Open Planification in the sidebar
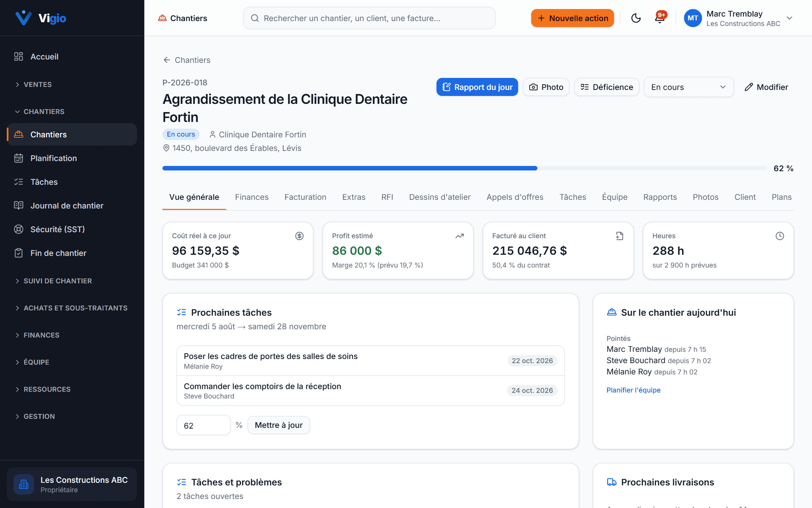This screenshot has width=812, height=508. tap(72, 158)
